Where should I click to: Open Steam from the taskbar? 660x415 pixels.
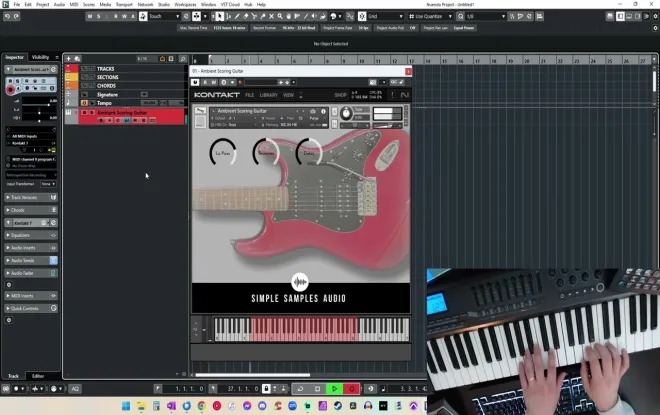(338, 406)
